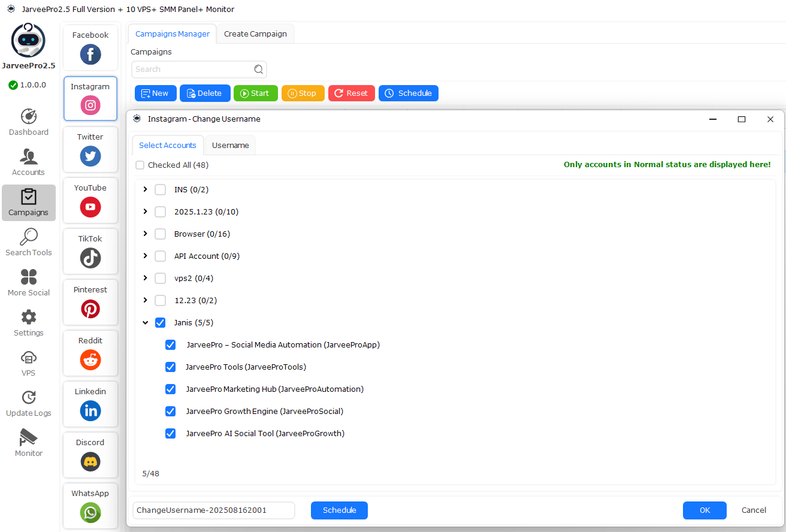Open the Accounts section
This screenshot has height=532, width=786.
(x=29, y=162)
